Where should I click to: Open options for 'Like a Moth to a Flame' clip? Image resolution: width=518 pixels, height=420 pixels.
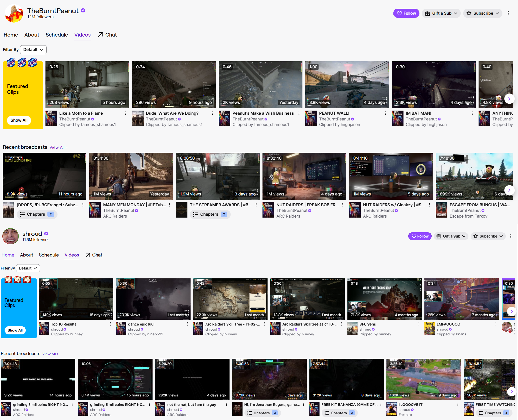click(x=126, y=113)
